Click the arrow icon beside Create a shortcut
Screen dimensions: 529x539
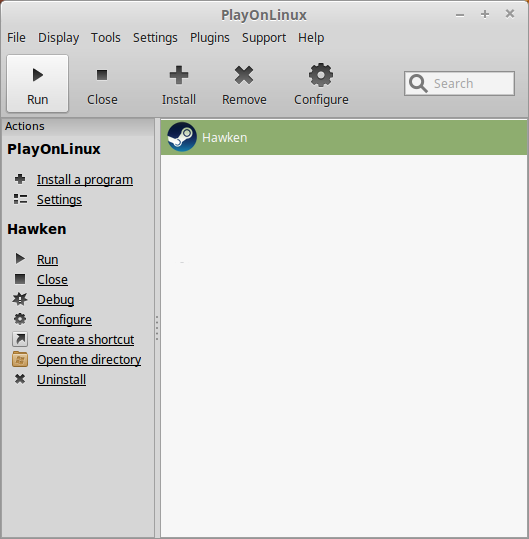pyautogui.click(x=20, y=339)
